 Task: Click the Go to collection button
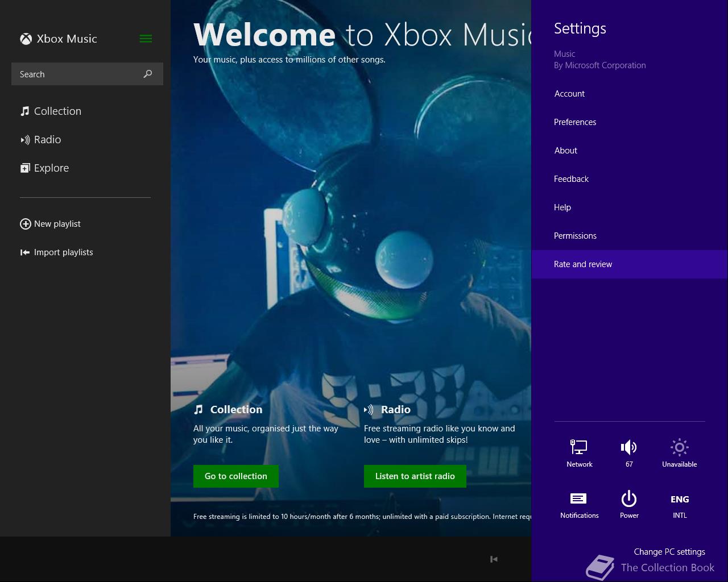pos(236,476)
